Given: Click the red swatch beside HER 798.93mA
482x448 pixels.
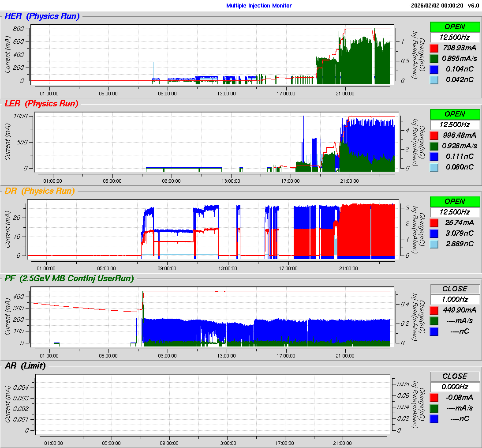Looking at the screenshot, I should (x=434, y=48).
